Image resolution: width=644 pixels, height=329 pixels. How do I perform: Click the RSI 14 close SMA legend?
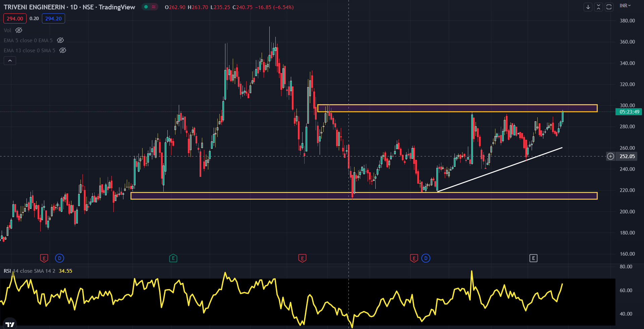[30, 271]
